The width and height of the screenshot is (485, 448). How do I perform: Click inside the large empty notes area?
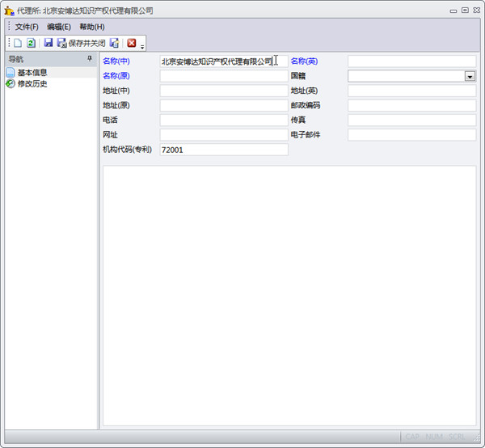click(289, 296)
